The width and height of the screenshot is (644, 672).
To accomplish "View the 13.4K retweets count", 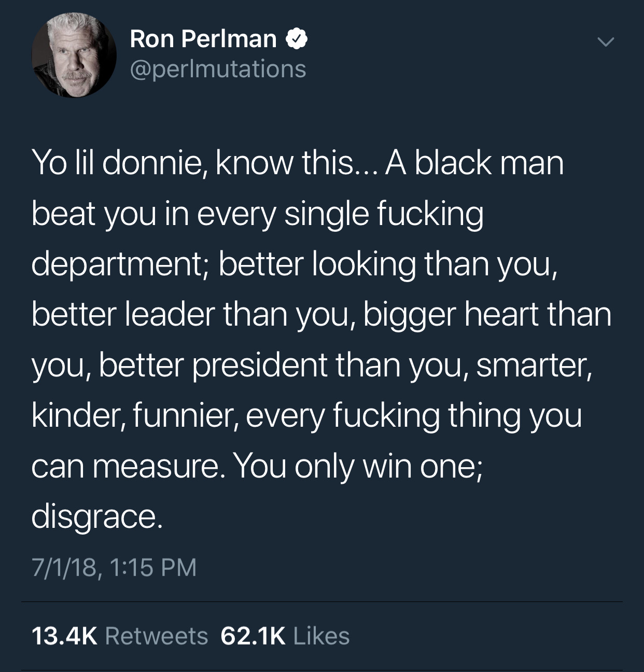I will (x=64, y=636).
